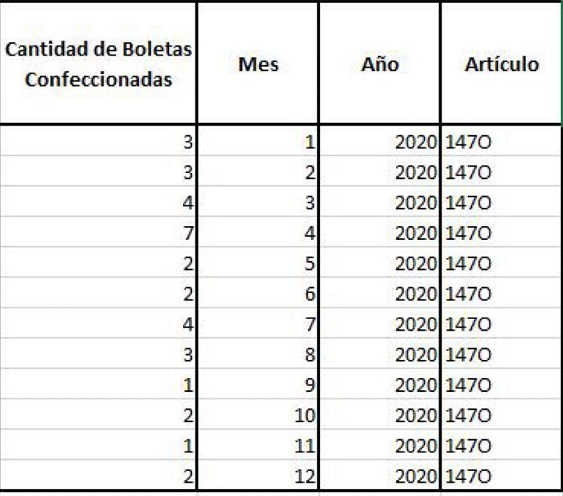Select the 'Mes' header cell
This screenshot has width=563, height=496.
[x=258, y=63]
